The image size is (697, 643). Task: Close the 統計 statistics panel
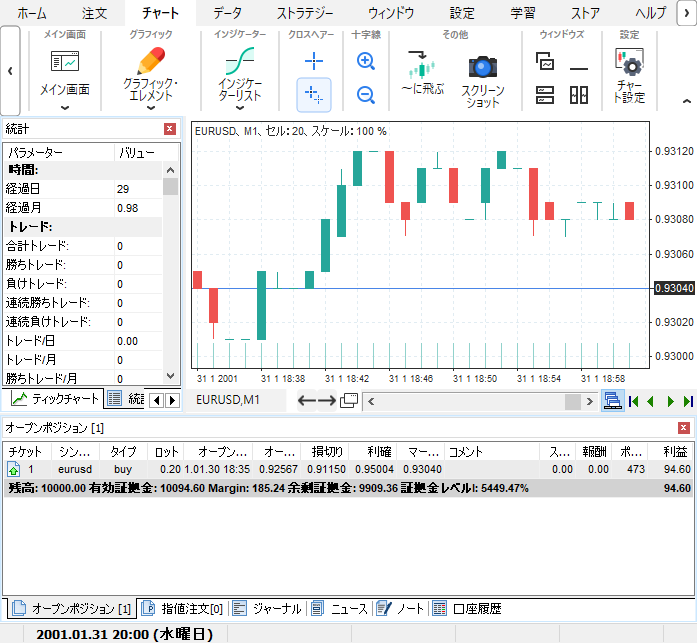click(169, 129)
